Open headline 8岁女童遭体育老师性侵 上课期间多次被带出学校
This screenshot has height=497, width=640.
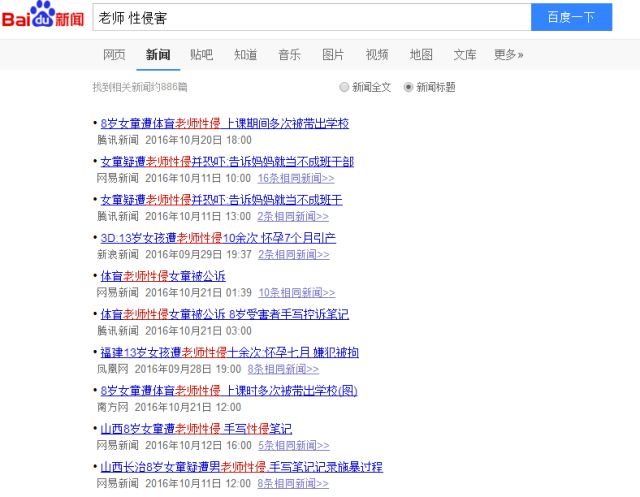[224, 123]
